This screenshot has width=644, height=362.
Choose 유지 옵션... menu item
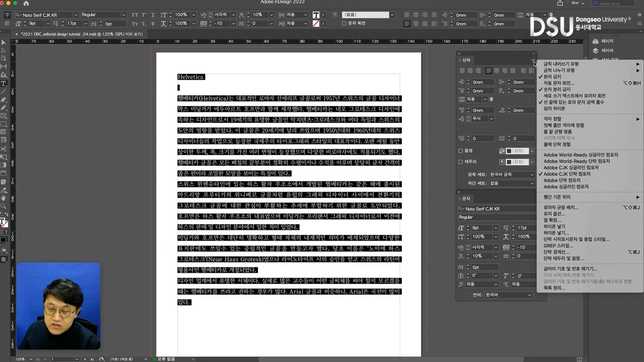590,214
